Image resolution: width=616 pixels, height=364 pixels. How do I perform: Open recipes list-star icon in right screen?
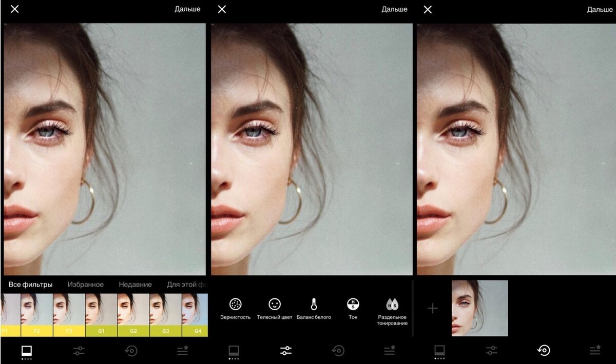click(x=595, y=351)
